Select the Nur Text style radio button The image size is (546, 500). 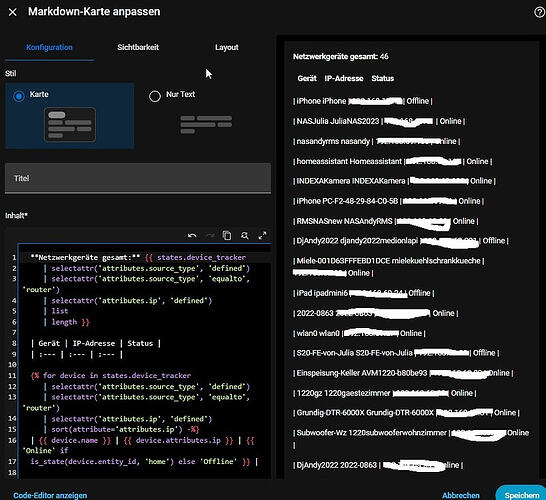pyautogui.click(x=155, y=96)
